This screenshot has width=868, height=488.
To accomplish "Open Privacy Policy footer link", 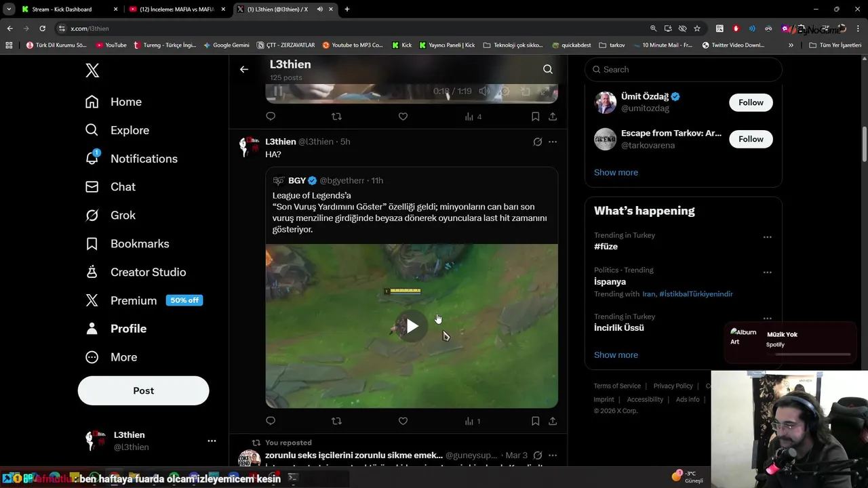I will (x=673, y=386).
